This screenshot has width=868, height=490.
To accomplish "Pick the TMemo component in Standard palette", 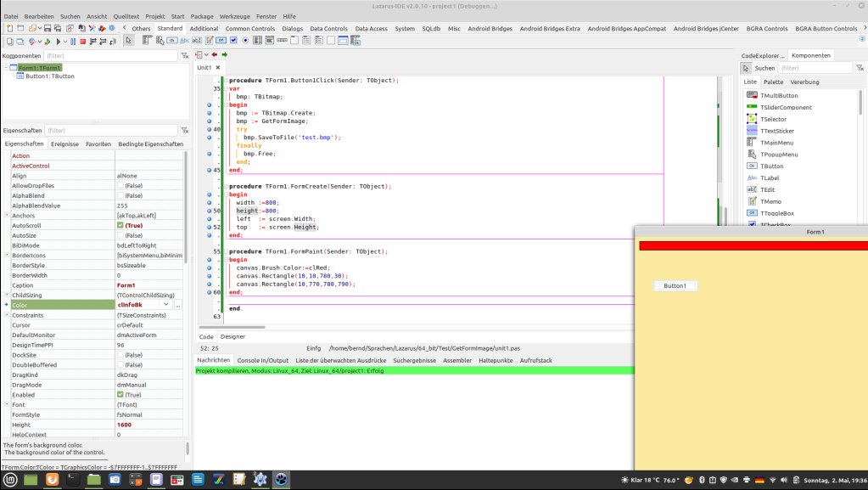I will pos(210,41).
